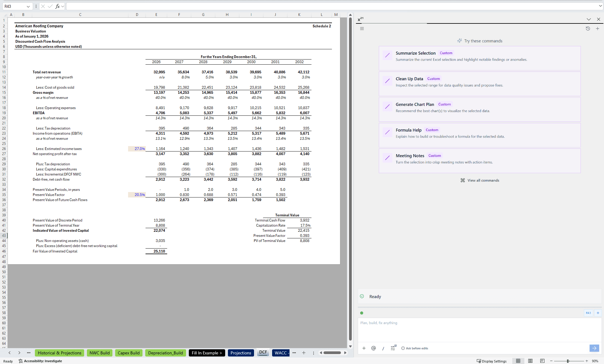
Task: Click the zoom slider in status bar
Action: [x=568, y=361]
